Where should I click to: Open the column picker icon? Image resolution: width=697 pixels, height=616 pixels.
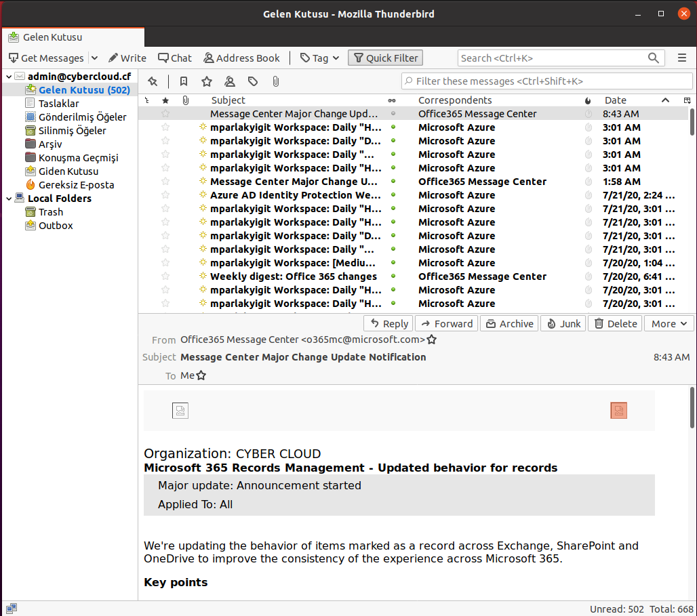688,100
